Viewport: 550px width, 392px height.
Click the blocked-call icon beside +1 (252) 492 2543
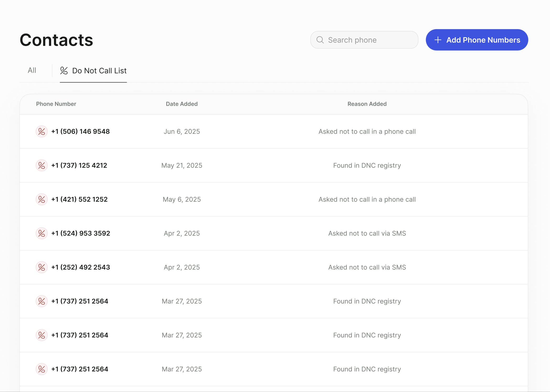click(42, 268)
